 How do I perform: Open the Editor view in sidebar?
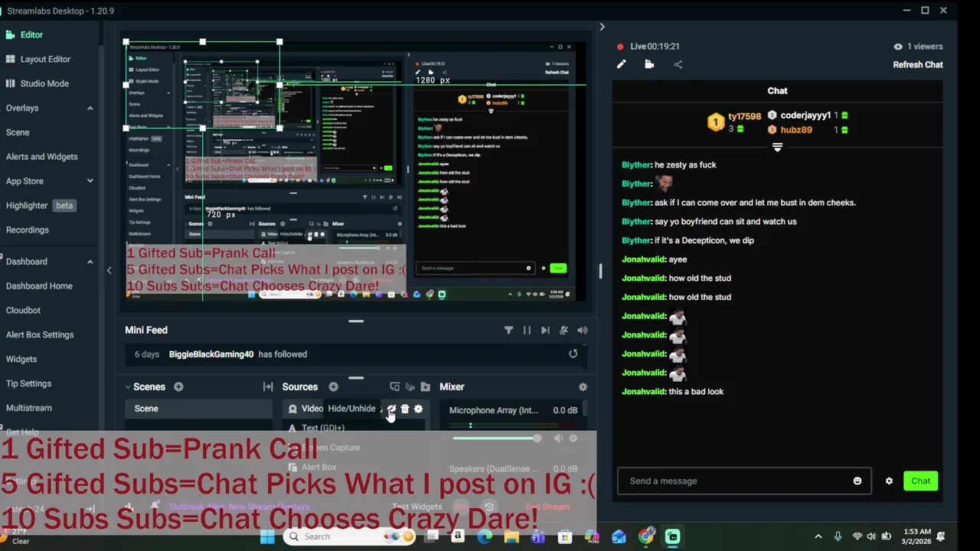click(31, 34)
